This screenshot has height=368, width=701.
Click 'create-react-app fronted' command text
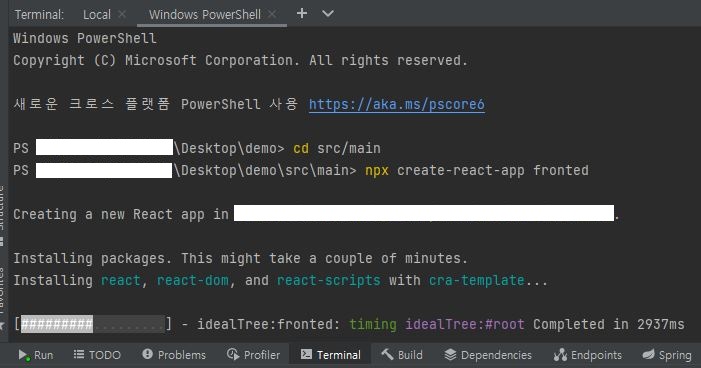point(493,170)
